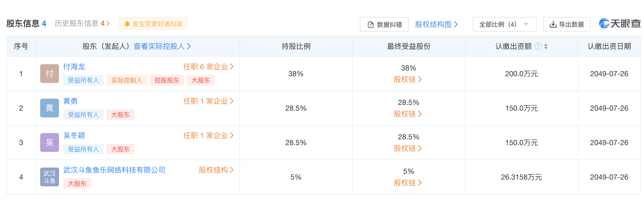Open the 股权结构图 link
The width and height of the screenshot is (644, 202).
click(436, 24)
